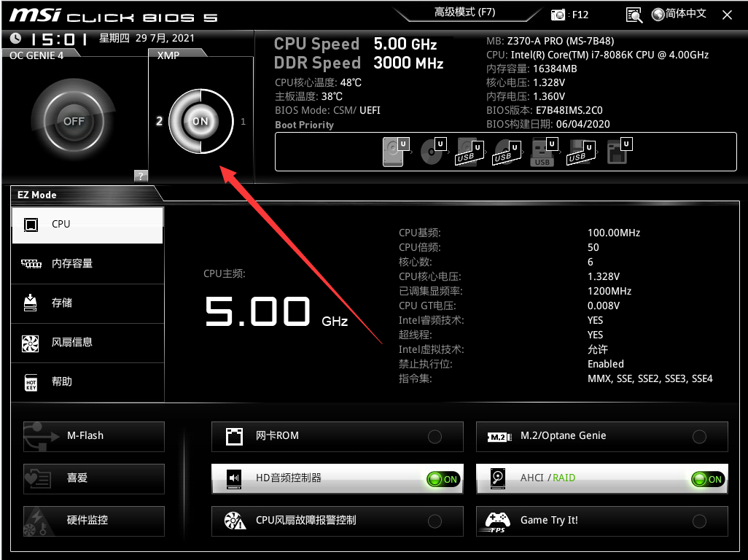
Task: Turn off the AHCI/RAID ON switch
Action: tap(708, 479)
